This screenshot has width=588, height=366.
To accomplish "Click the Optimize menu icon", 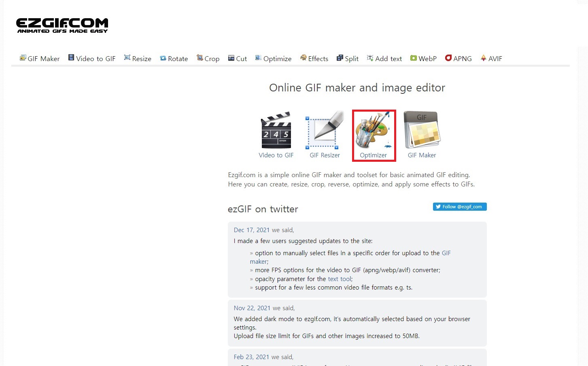I will [x=258, y=58].
